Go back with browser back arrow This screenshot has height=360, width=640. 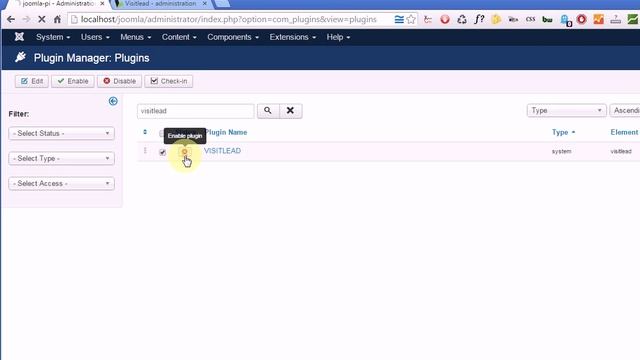tap(11, 19)
